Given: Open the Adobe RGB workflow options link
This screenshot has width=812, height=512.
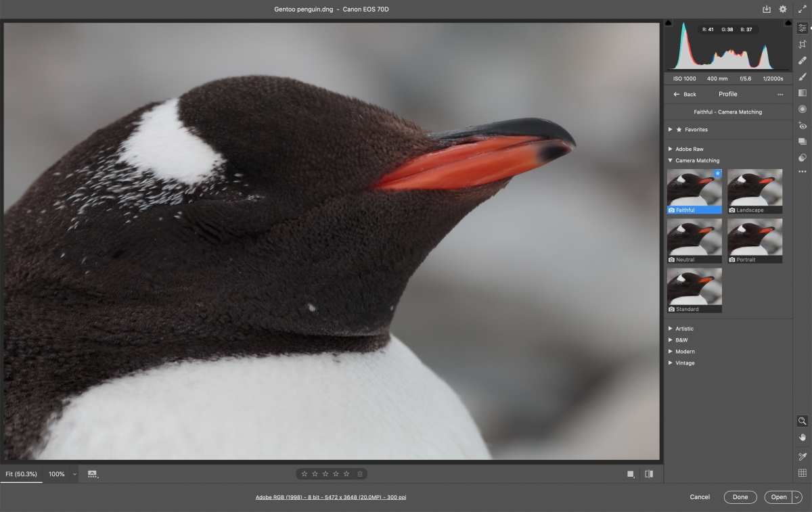Looking at the screenshot, I should click(330, 496).
